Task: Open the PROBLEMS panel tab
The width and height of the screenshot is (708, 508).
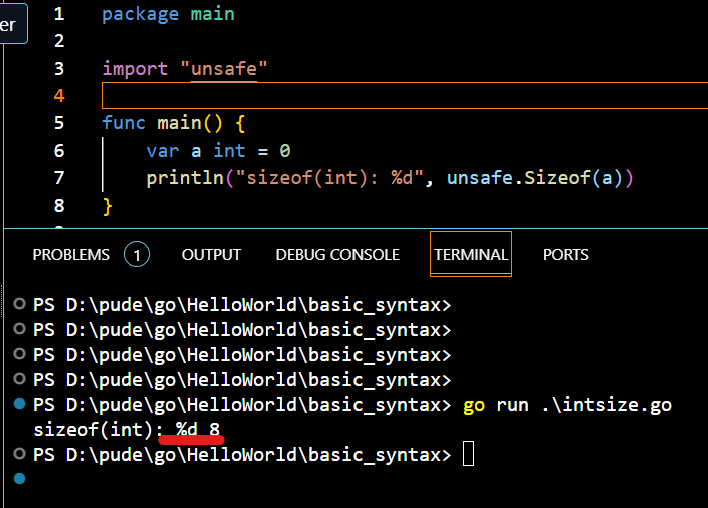Action: [71, 255]
